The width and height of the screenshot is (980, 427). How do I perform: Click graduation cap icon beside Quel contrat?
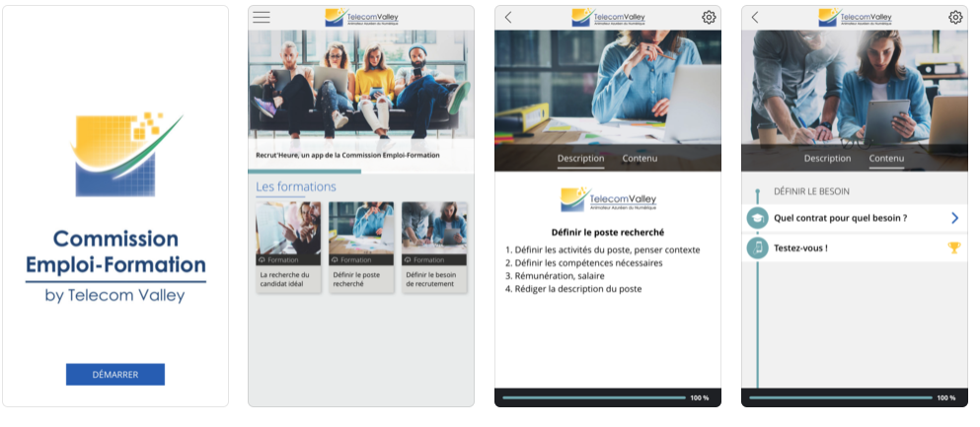pos(758,219)
